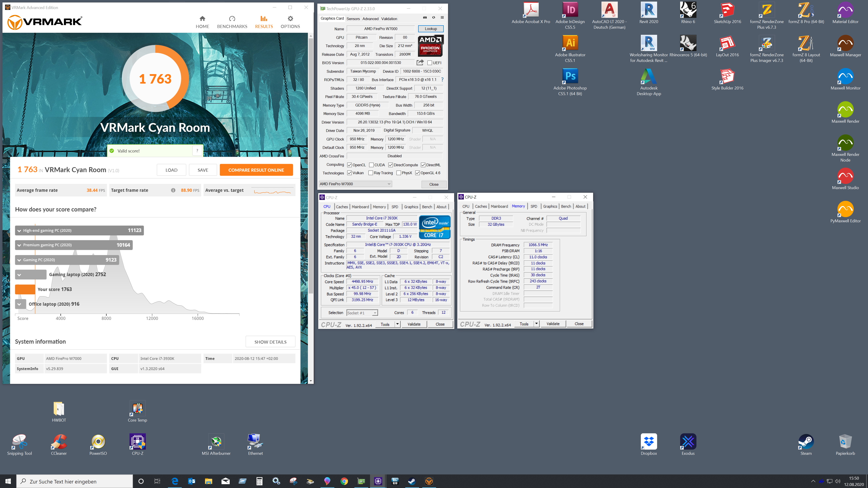This screenshot has width=868, height=488.
Task: Toggle the CUDA checkbox
Action: tap(371, 165)
